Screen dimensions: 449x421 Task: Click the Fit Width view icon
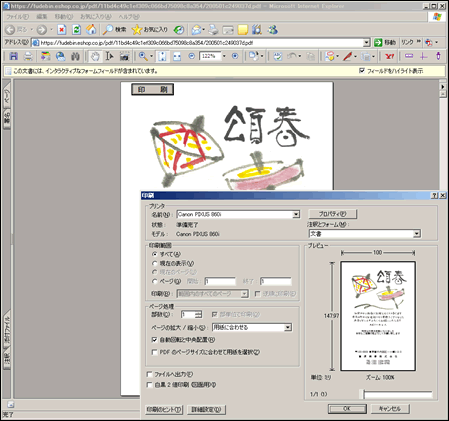coord(177,56)
